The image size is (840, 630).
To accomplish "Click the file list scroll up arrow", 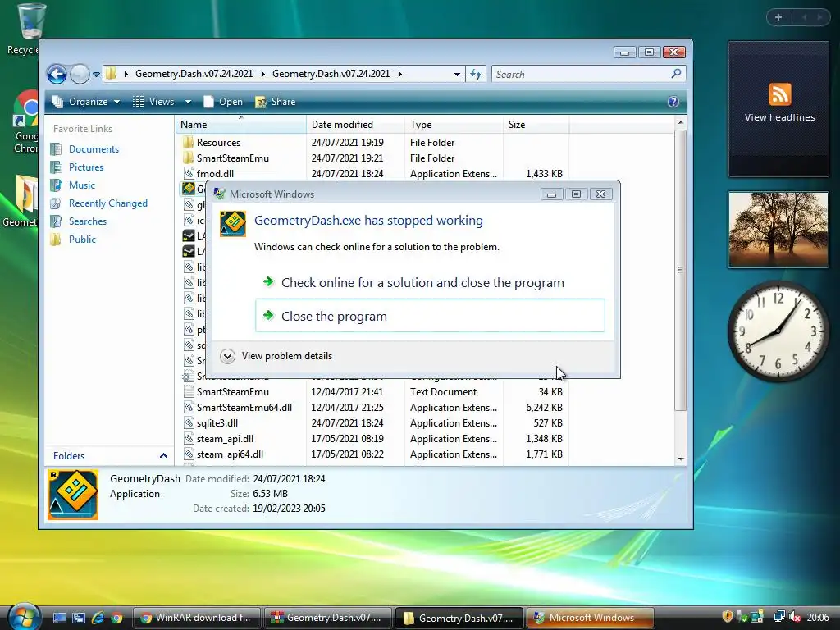I will [x=680, y=123].
